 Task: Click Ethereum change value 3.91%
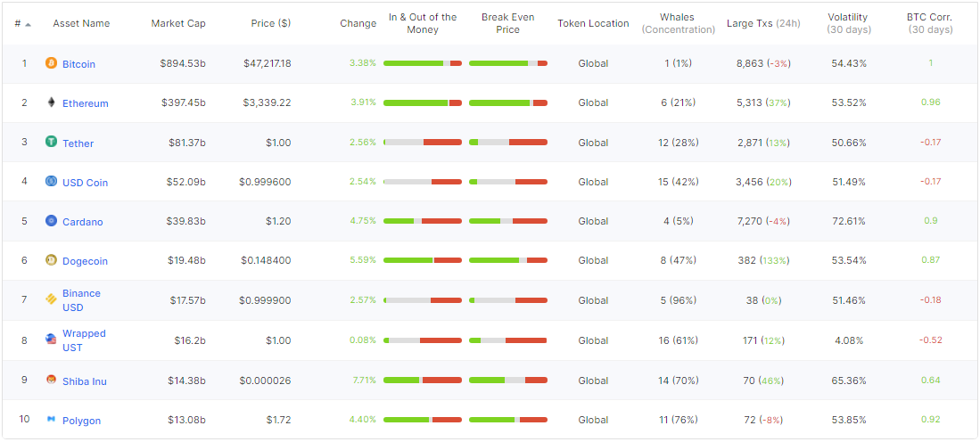(363, 102)
